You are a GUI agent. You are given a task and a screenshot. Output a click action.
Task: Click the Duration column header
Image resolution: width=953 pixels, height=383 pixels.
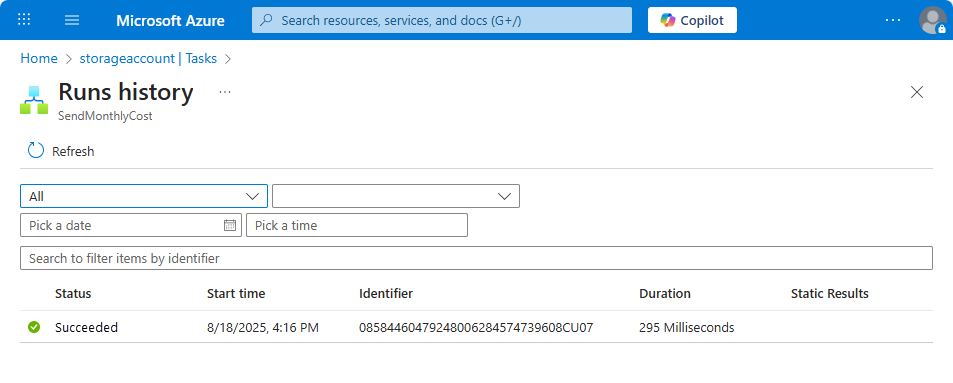click(665, 294)
